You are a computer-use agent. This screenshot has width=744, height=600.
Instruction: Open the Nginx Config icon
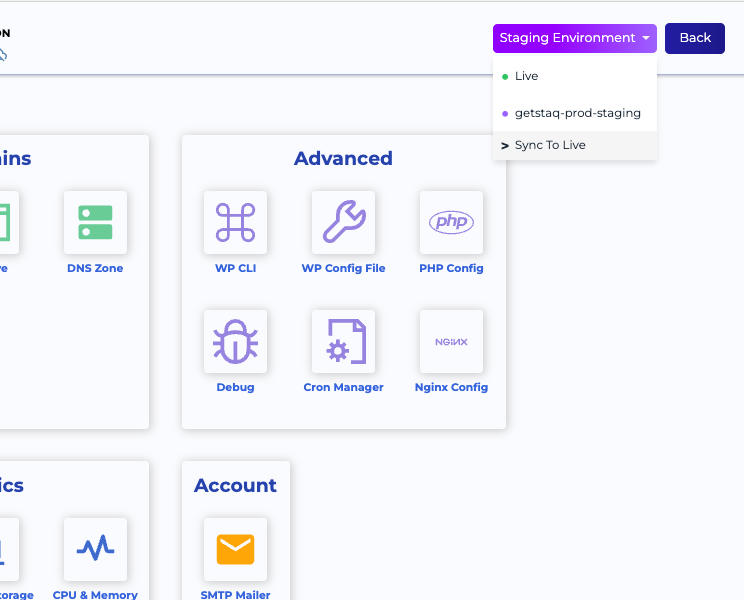(x=451, y=342)
